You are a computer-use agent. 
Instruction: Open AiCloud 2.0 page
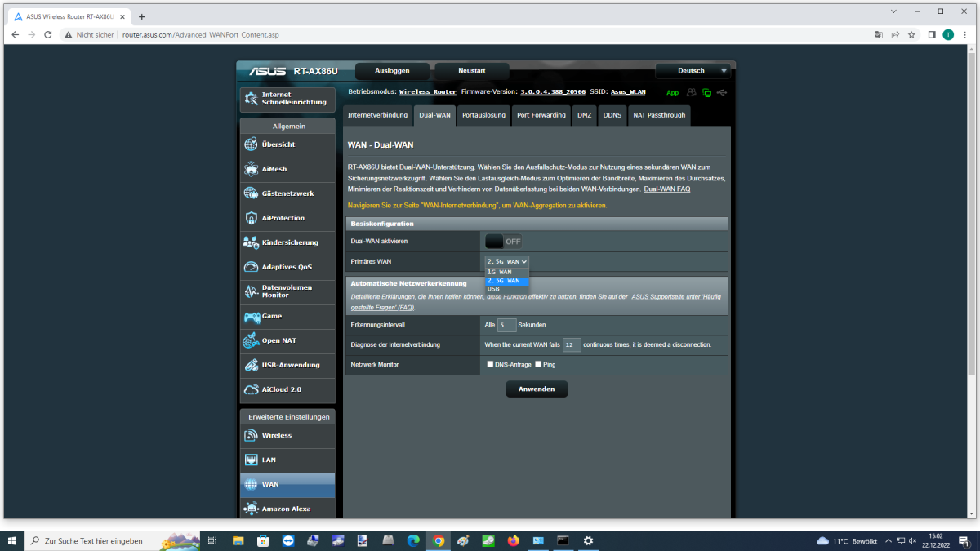click(287, 389)
